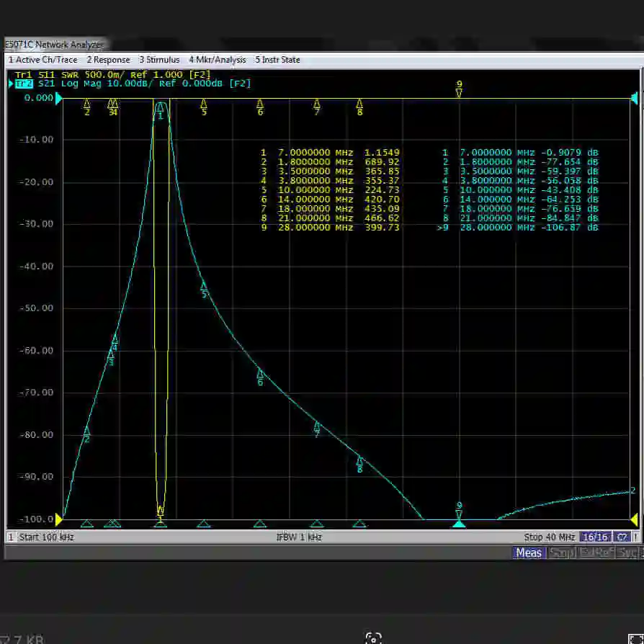Select the Tr1 S11 SWR trace label
This screenshot has height=644, width=644.
[112, 75]
